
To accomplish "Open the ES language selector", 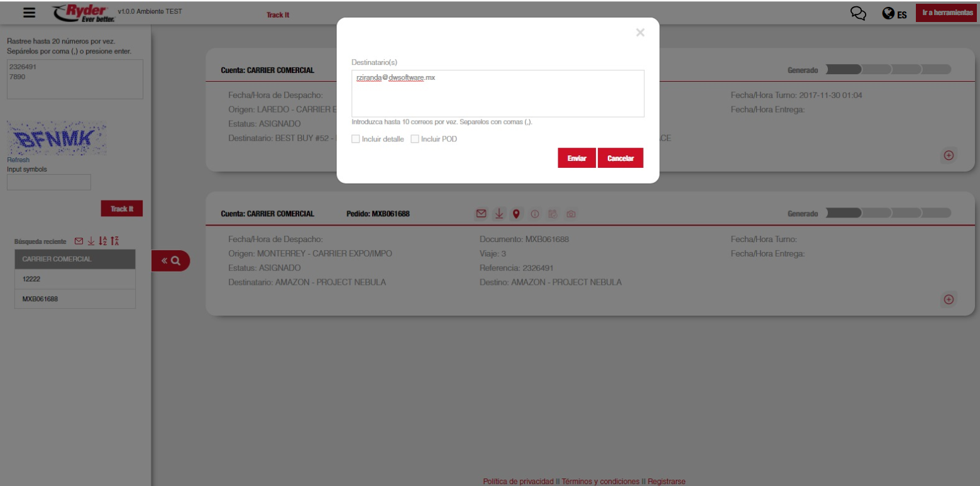I will (x=895, y=14).
